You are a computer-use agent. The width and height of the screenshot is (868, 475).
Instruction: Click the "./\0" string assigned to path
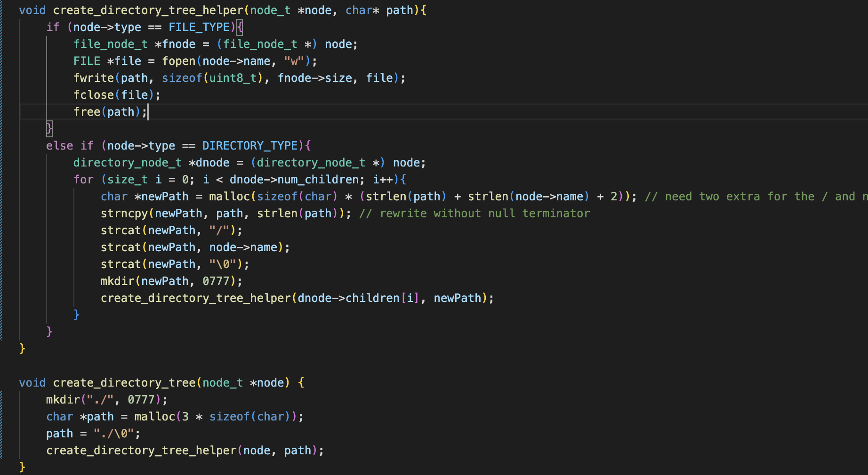pos(113,434)
